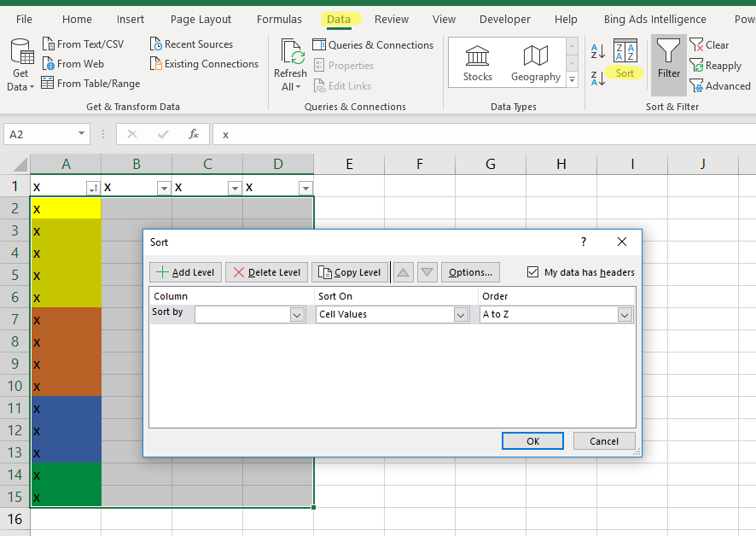Click Insert Function fx icon
Image resolution: width=756 pixels, height=536 pixels.
click(194, 134)
